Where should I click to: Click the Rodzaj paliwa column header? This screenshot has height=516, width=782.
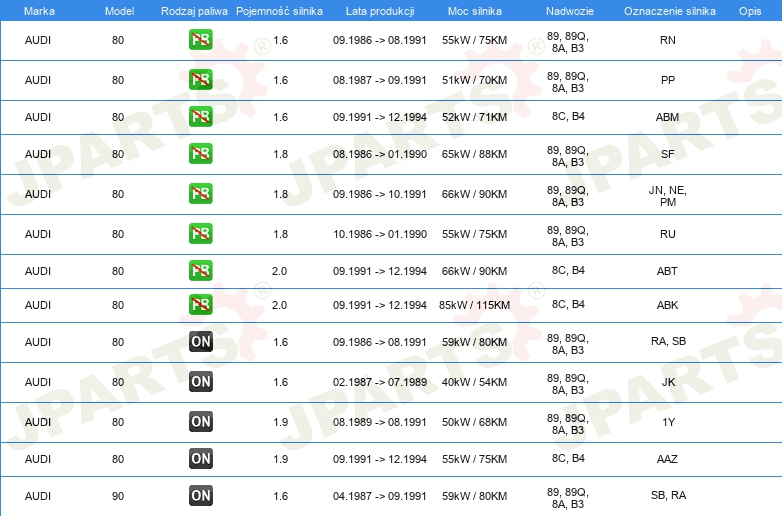point(194,11)
